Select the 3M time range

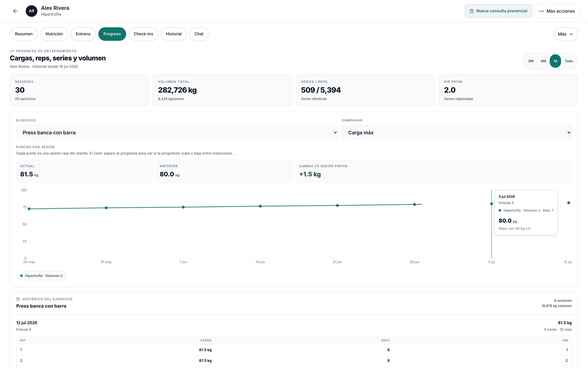[531, 61]
